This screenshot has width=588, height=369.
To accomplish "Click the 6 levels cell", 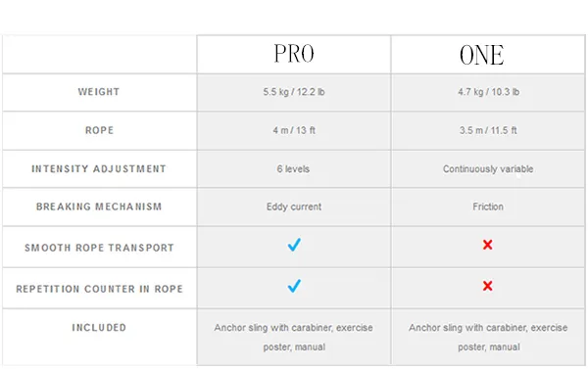I will 294,169.
